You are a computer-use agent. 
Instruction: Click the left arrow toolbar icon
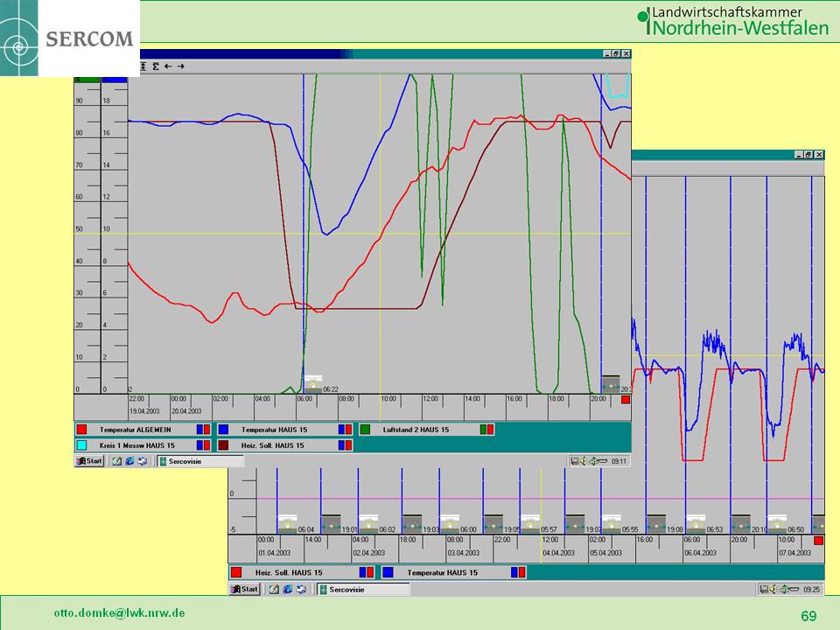click(168, 66)
